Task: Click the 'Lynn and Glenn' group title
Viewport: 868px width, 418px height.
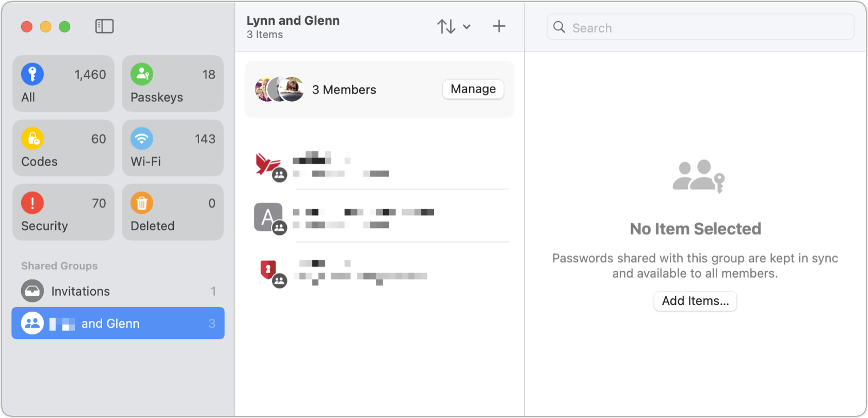Action: [x=293, y=21]
